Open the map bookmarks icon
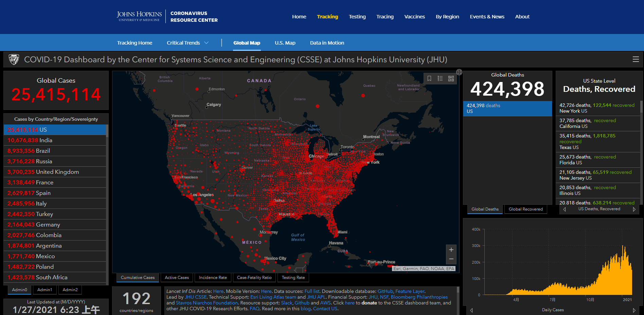Screen dimensions: 644x315 [x=429, y=79]
